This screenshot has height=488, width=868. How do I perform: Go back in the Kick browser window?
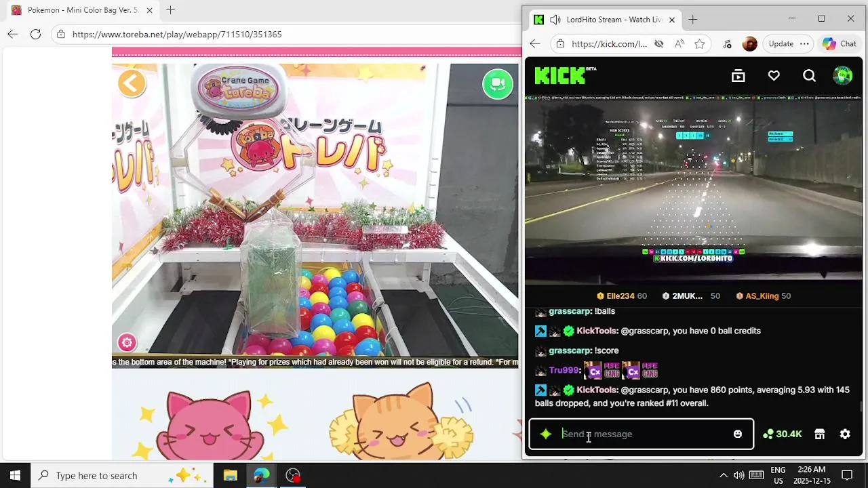click(535, 43)
